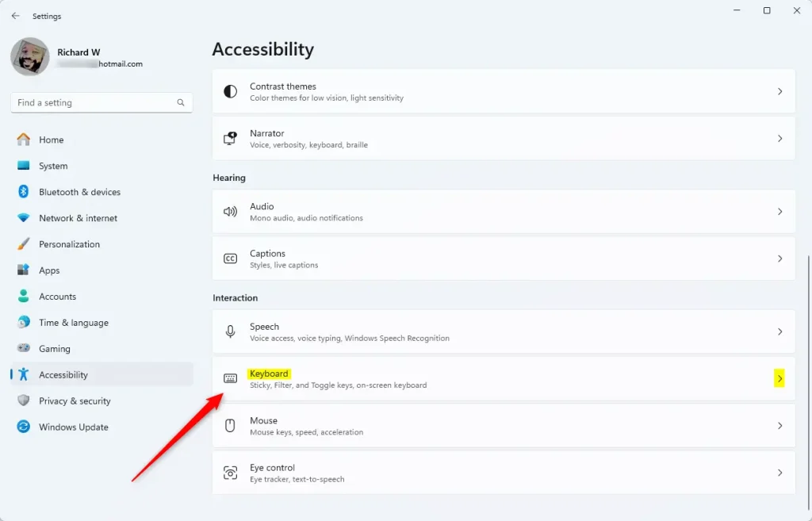Open Windows Update from sidebar
812x521 pixels.
click(101, 427)
